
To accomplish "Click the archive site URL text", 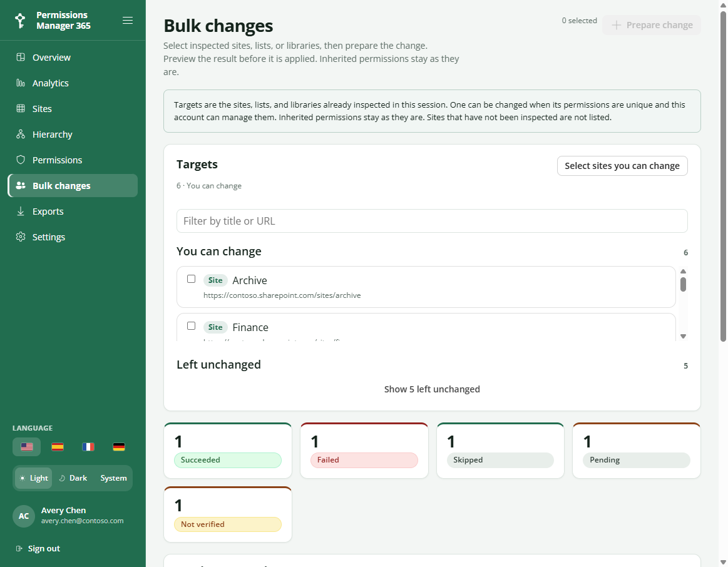I will pos(282,295).
